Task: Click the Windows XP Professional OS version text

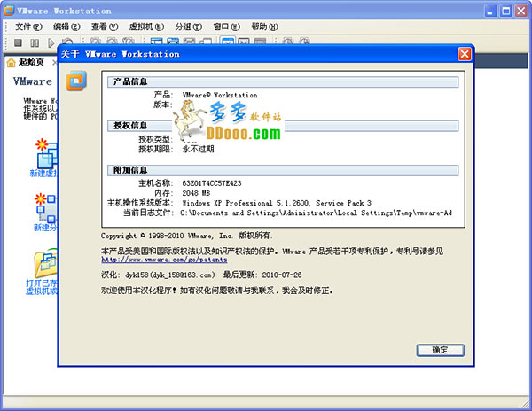Action: pos(277,203)
